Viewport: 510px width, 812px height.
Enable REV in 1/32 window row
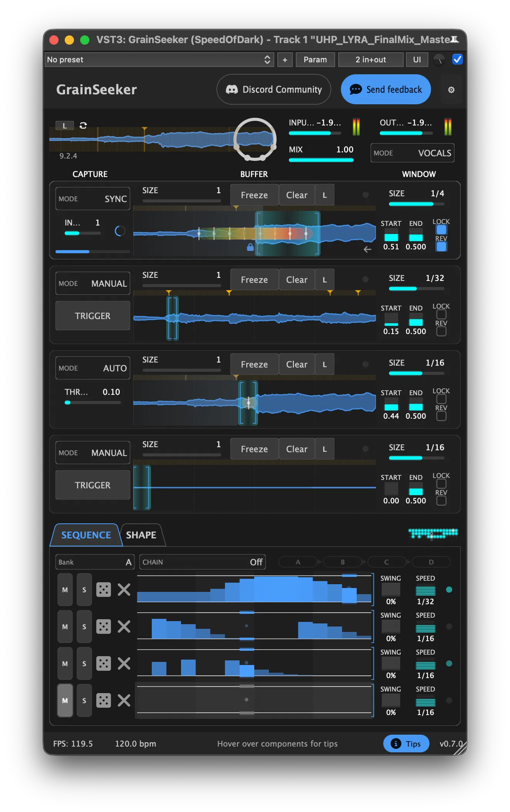click(441, 331)
